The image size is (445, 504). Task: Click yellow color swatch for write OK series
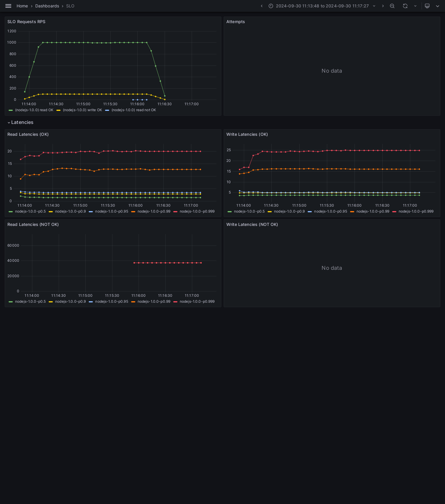coord(58,110)
